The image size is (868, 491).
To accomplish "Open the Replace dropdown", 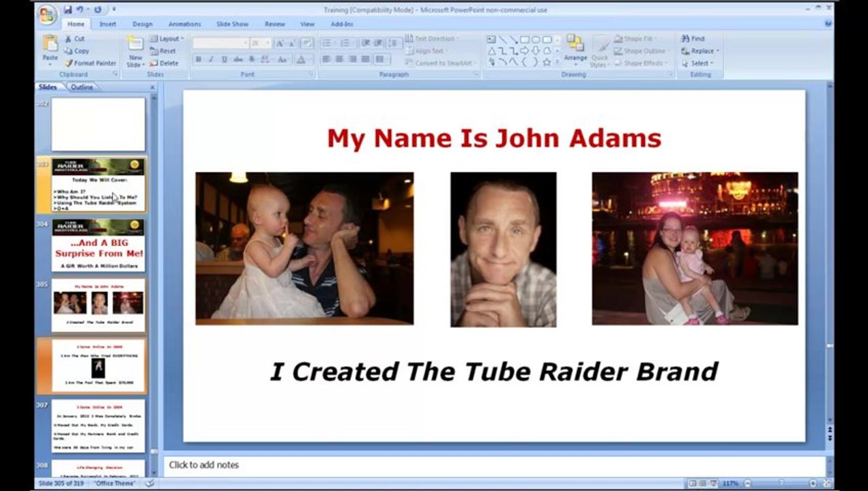I will tap(699, 51).
